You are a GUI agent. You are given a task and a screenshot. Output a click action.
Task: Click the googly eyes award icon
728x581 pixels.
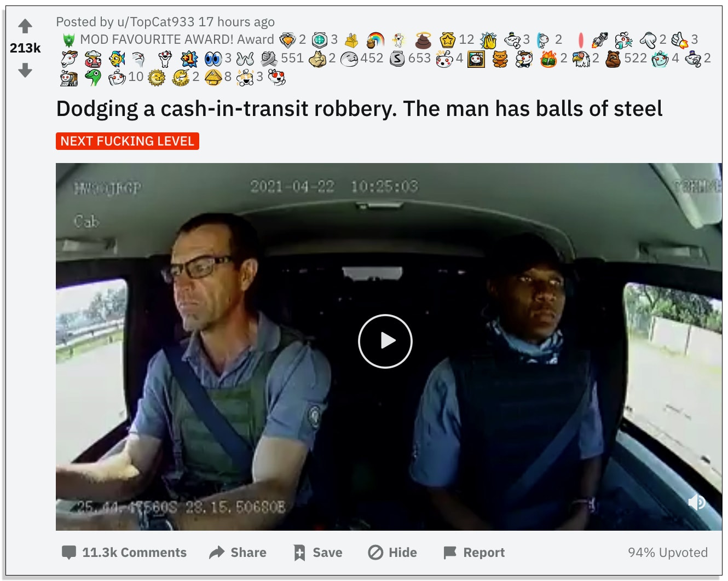coord(213,59)
